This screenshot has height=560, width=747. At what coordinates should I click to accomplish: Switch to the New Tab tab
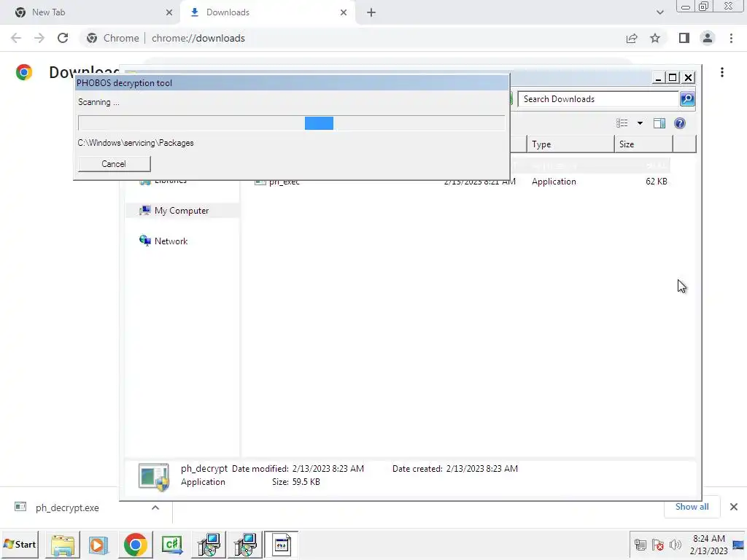coord(90,12)
